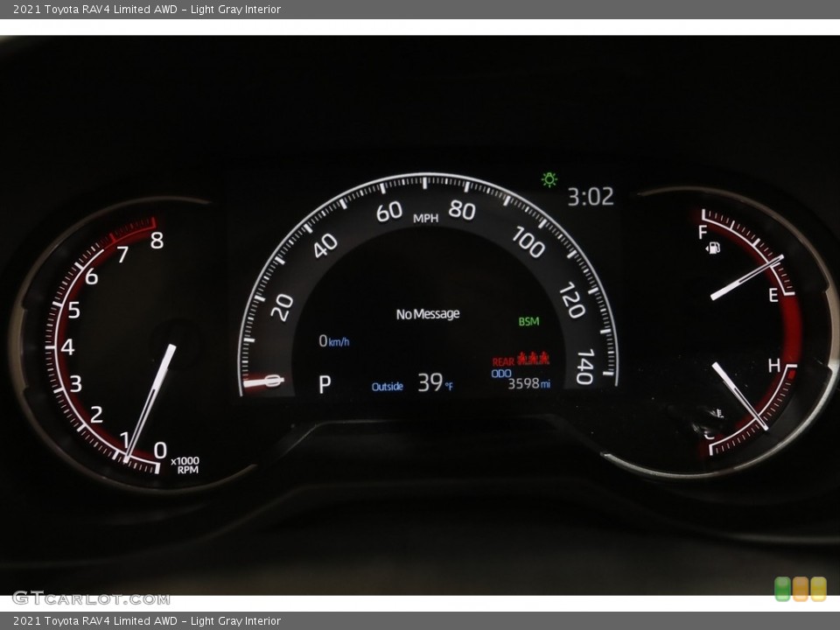Click the F label on fuel gauge

pos(703,232)
